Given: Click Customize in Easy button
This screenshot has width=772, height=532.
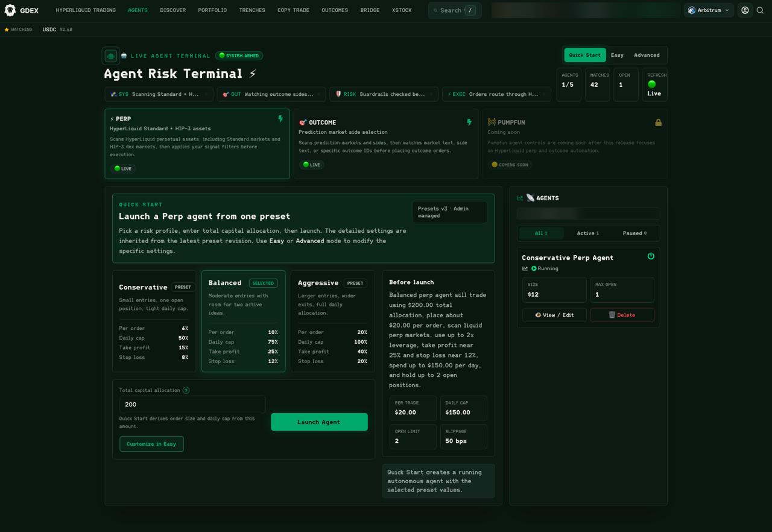Looking at the screenshot, I should 151,444.
